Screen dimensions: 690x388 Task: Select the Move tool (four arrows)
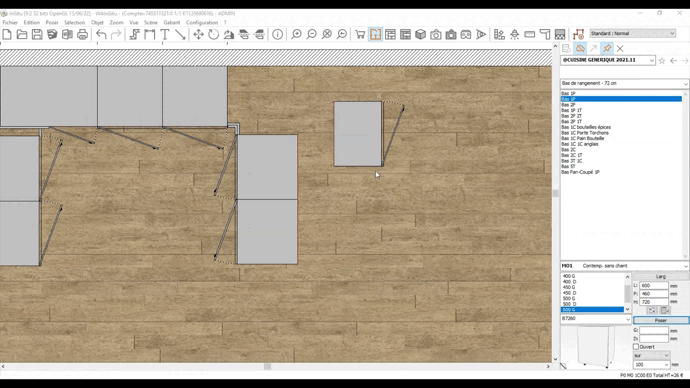tap(198, 34)
